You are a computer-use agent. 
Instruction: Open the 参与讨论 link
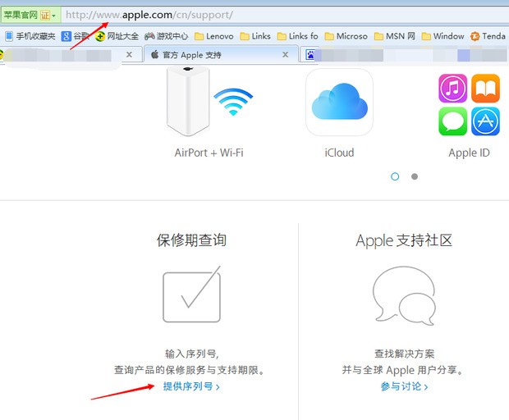point(404,386)
